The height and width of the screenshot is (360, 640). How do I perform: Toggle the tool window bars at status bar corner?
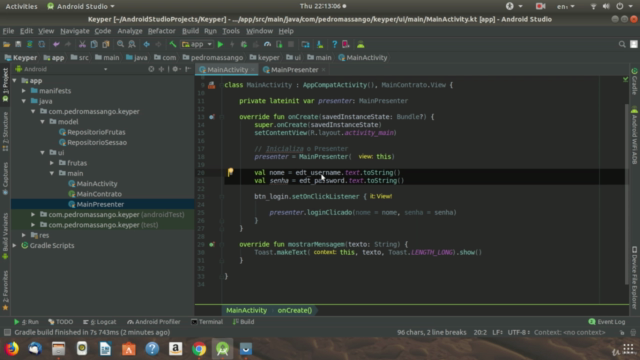(7, 332)
